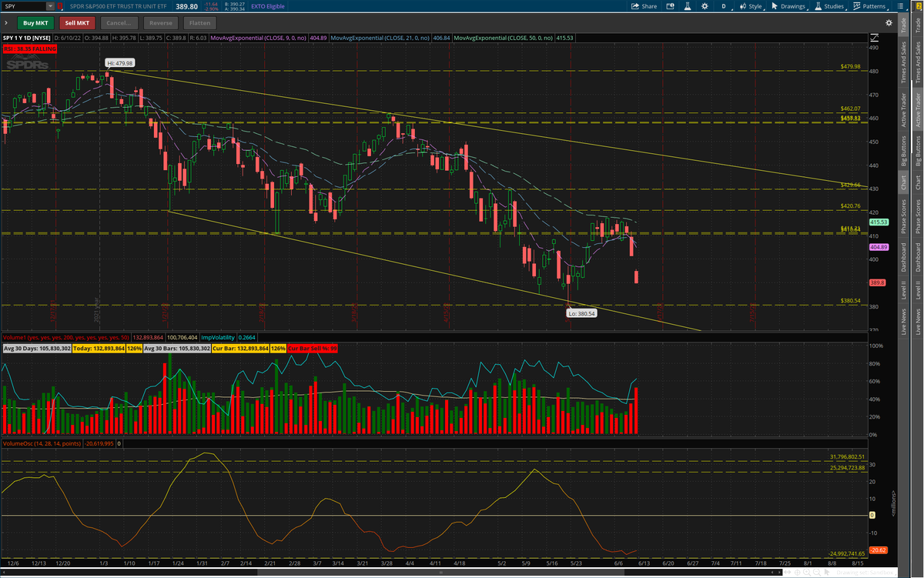Screen dimensions: 924x578
Task: Open the flask icon beside the chart gear
Action: (687, 6)
